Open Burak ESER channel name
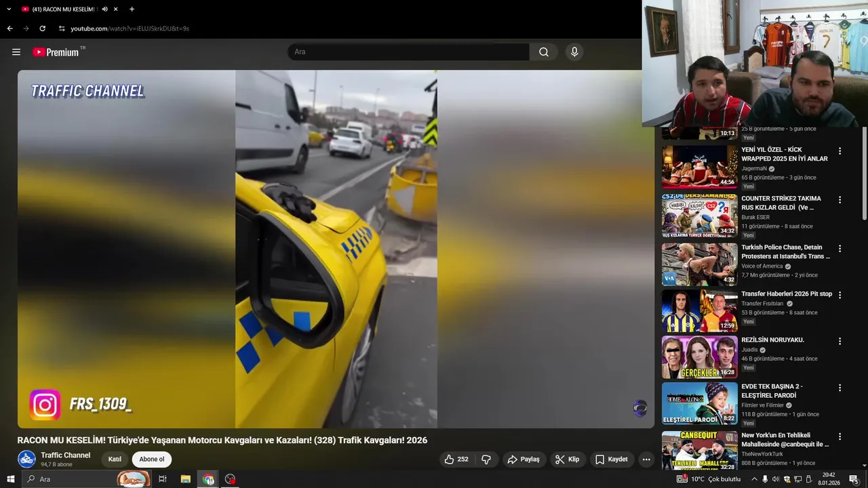Viewport: 868px width, 488px height. pos(755,218)
